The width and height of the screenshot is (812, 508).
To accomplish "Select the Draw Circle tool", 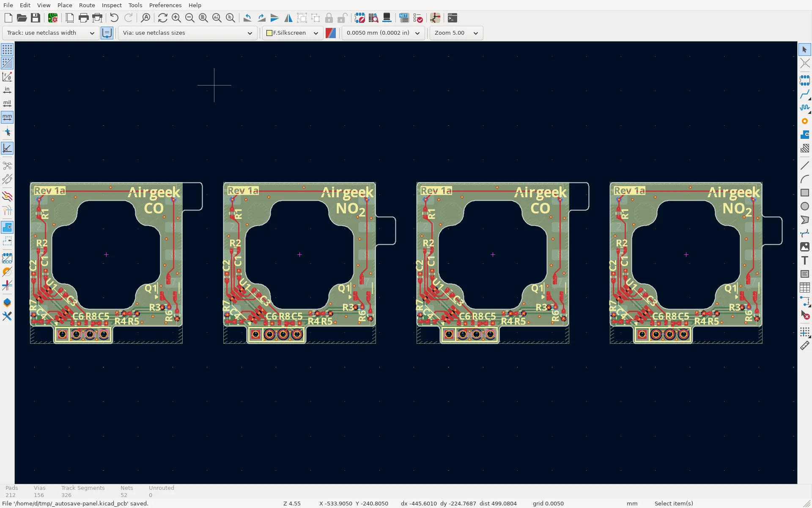I will point(805,206).
